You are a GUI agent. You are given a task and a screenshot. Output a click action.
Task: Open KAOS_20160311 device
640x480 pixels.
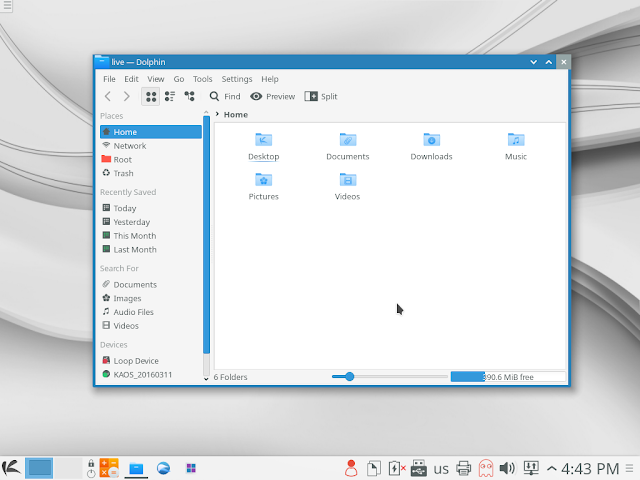click(151, 375)
